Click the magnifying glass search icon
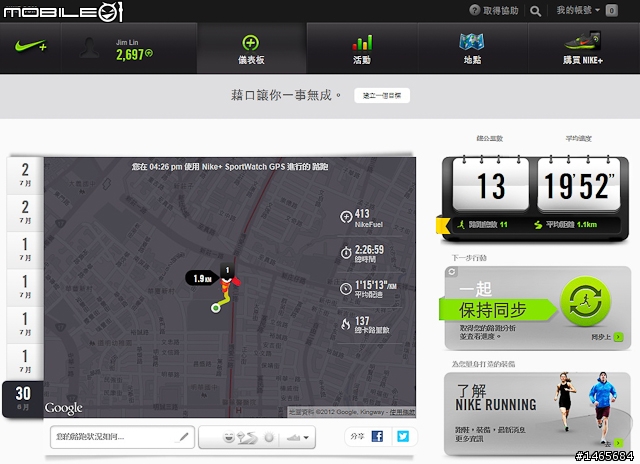The height and width of the screenshot is (464, 640). [536, 11]
